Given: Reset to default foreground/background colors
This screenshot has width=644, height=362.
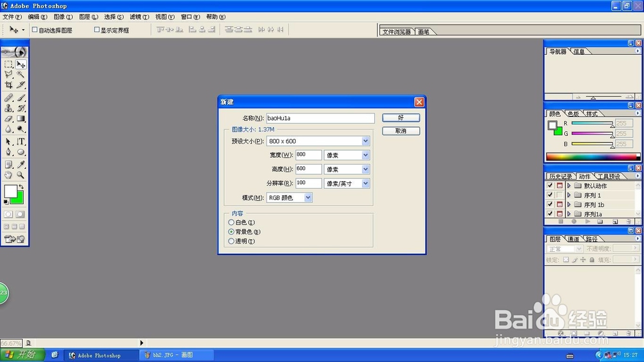Looking at the screenshot, I should point(6,202).
